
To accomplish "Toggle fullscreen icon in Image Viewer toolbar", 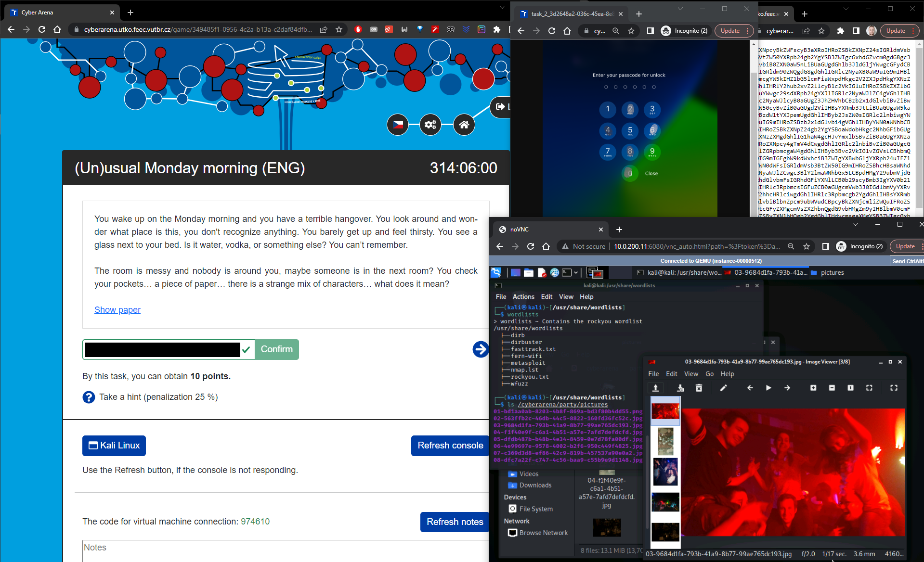I will pos(894,388).
